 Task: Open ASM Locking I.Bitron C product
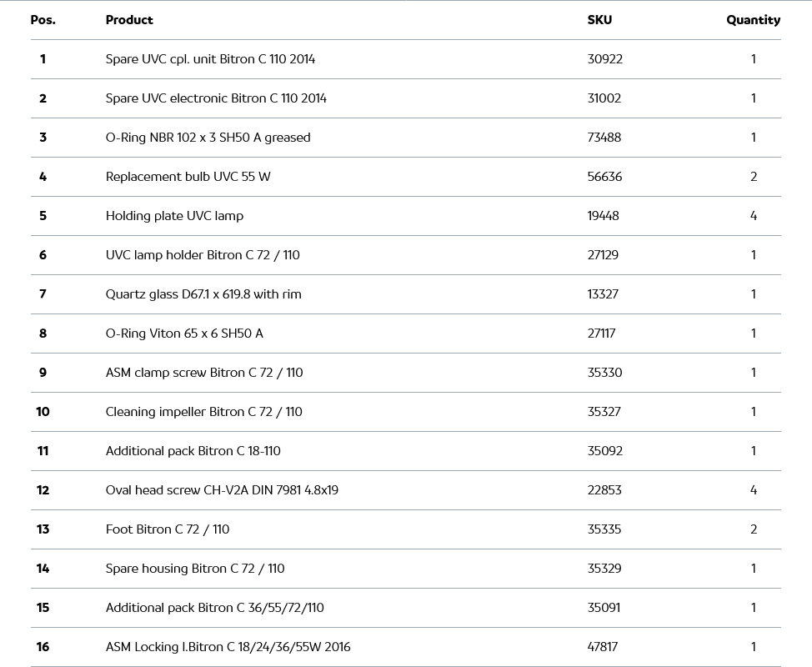[x=228, y=647]
